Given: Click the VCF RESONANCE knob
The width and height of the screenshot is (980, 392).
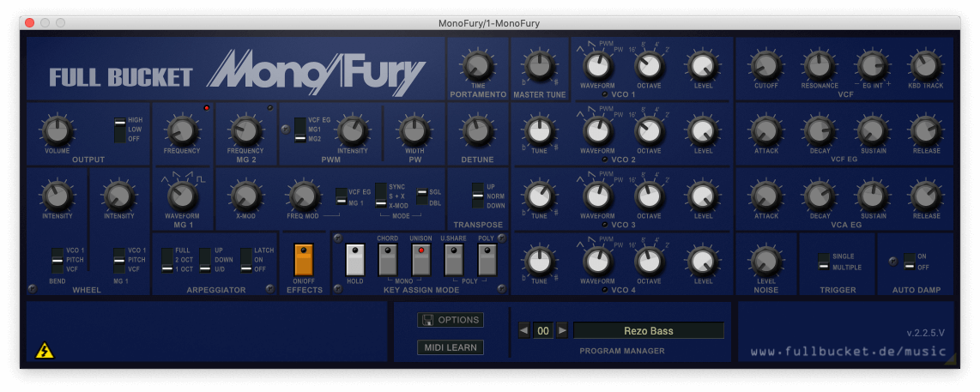Looking at the screenshot, I should (x=820, y=66).
